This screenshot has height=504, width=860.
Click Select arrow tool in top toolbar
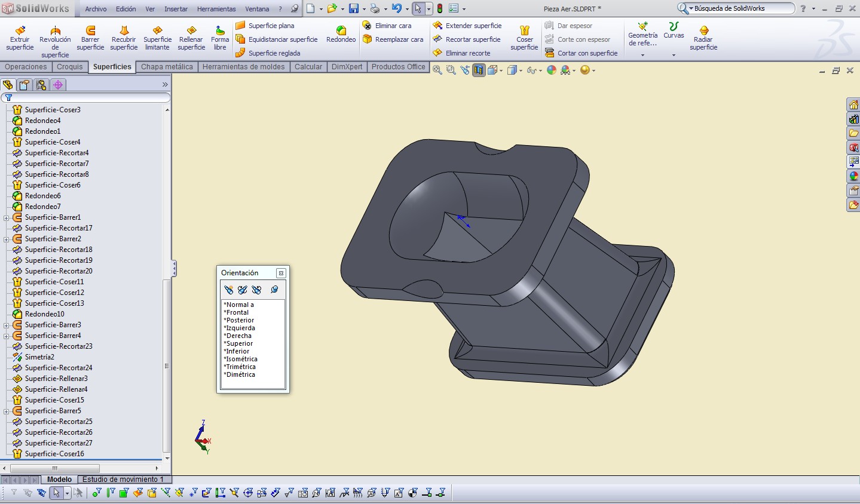point(418,8)
